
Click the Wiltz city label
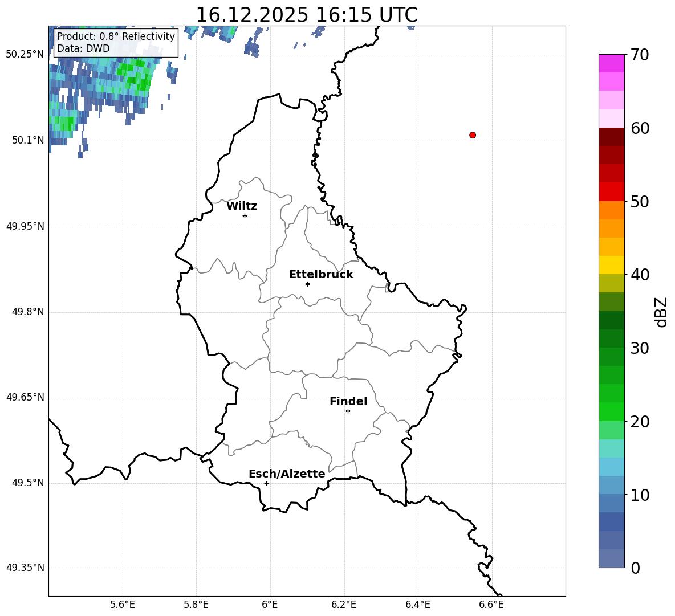[x=242, y=206]
